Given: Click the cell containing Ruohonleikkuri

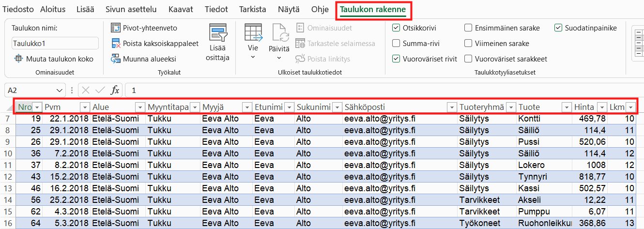Looking at the screenshot, I should pos(544,223).
